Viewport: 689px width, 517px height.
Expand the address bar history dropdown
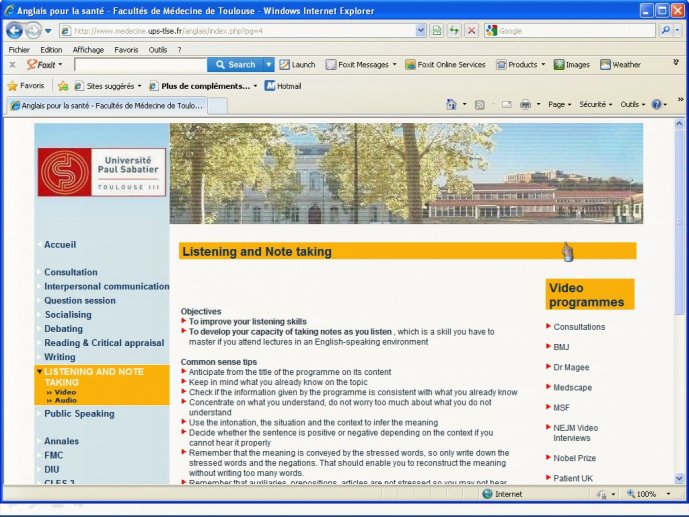pos(420,31)
